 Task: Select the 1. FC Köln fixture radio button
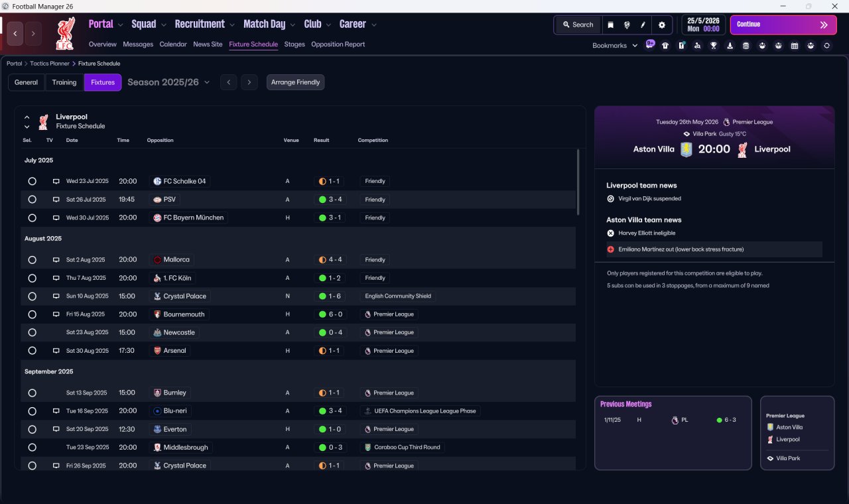[x=32, y=278]
